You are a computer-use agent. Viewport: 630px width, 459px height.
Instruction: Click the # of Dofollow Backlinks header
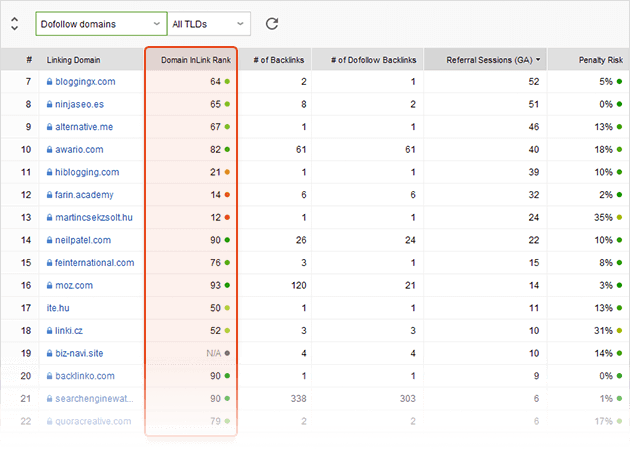point(364,60)
